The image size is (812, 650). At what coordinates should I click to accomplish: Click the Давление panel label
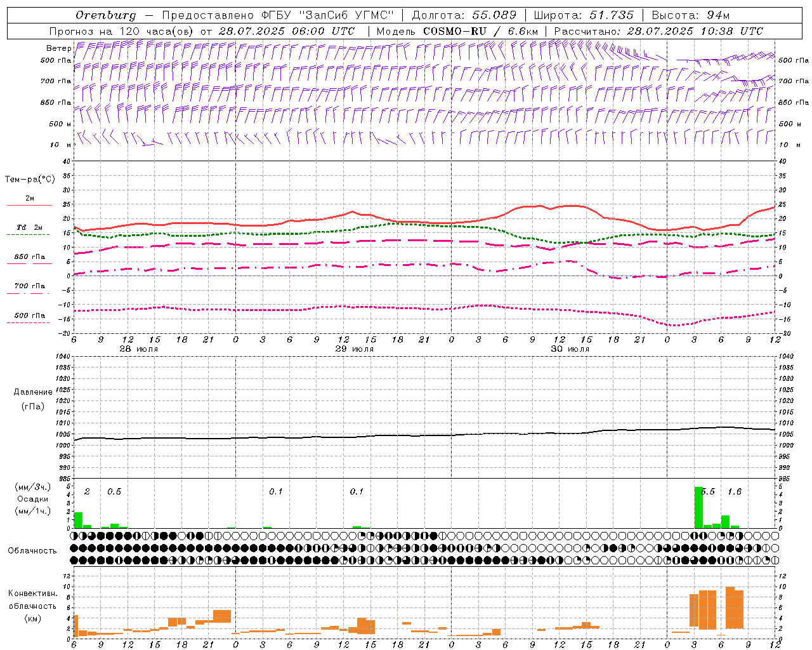pyautogui.click(x=33, y=392)
